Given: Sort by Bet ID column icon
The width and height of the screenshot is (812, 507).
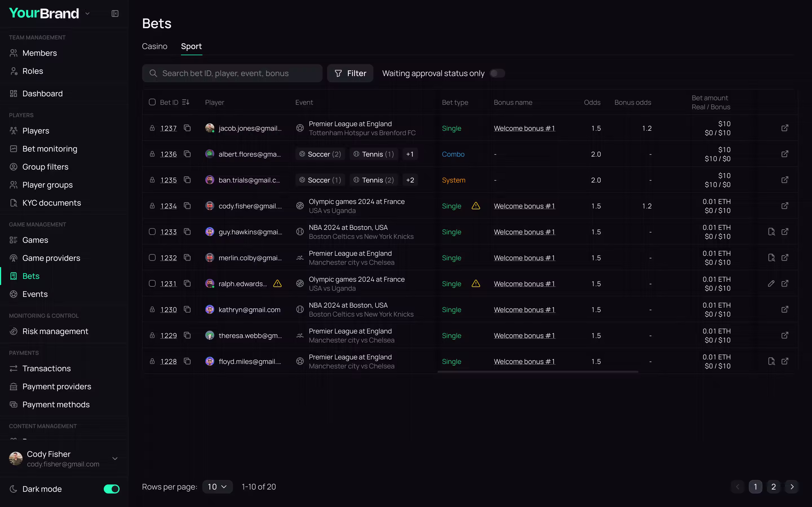Looking at the screenshot, I should click(x=186, y=102).
